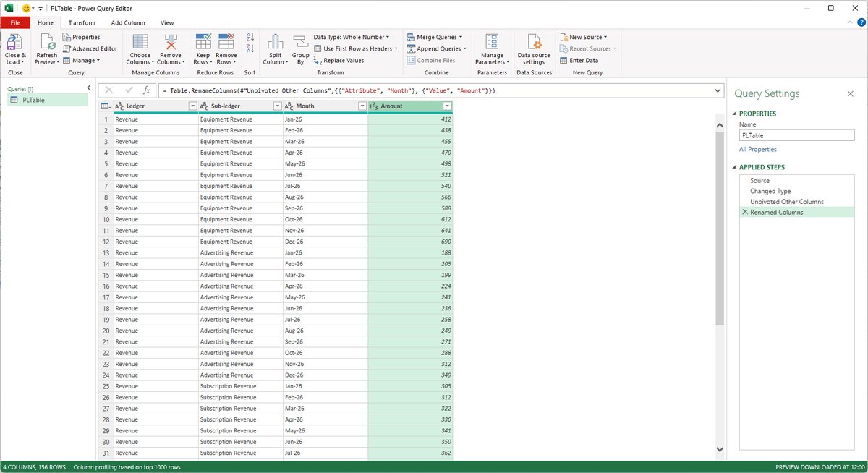Sort ascending with the A-Z icon
Image resolution: width=868 pixels, height=473 pixels.
click(x=250, y=37)
